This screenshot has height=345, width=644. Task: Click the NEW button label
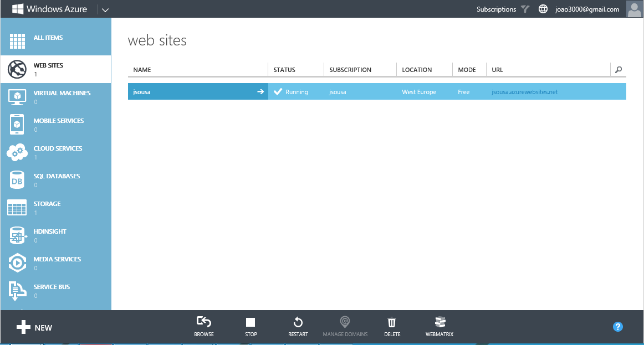click(x=43, y=328)
